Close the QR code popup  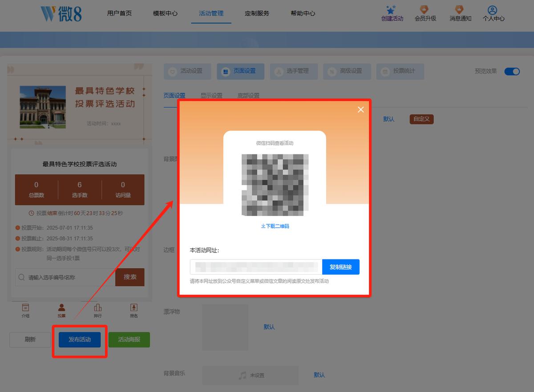[x=361, y=109]
